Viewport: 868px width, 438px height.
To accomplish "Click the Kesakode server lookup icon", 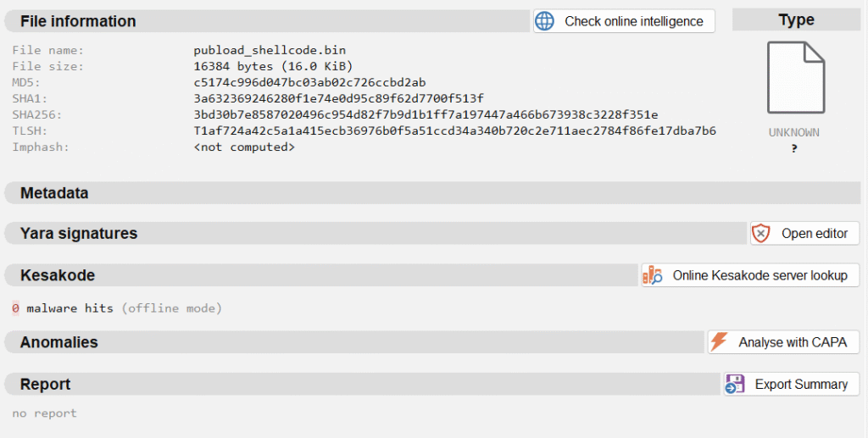I will point(653,275).
